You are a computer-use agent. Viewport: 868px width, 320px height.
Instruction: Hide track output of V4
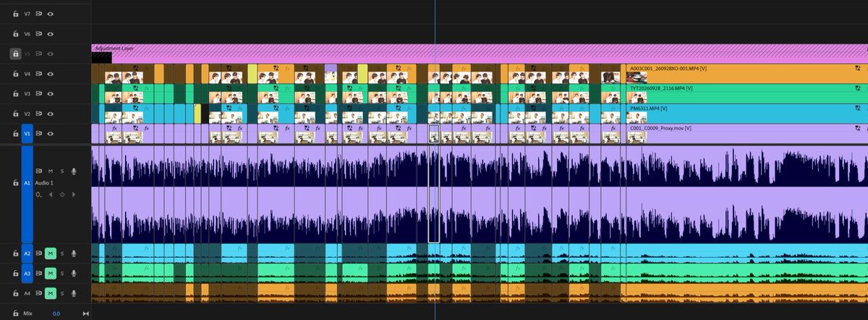(51, 74)
